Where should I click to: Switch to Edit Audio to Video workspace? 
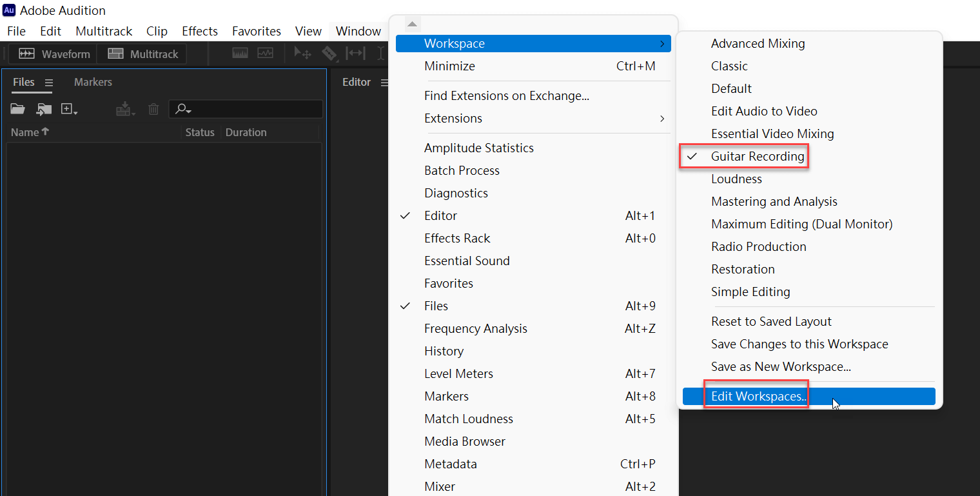[x=809, y=112]
